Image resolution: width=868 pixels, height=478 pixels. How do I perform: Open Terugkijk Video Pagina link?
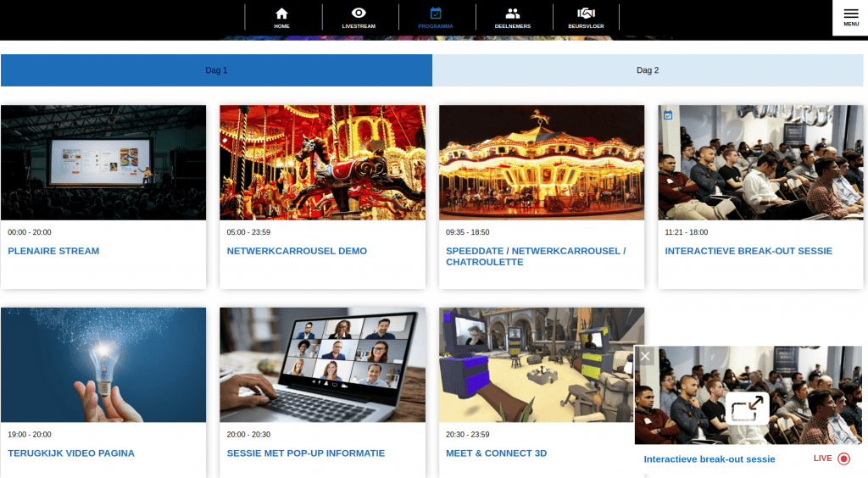click(71, 453)
